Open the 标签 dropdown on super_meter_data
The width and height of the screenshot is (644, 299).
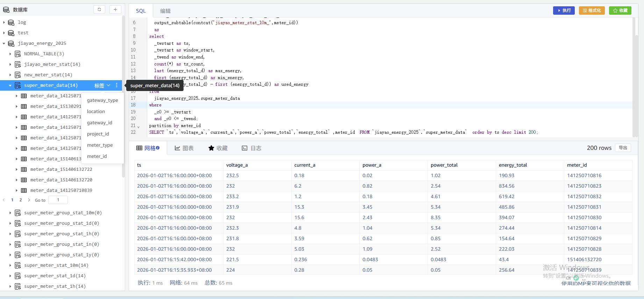(102, 85)
